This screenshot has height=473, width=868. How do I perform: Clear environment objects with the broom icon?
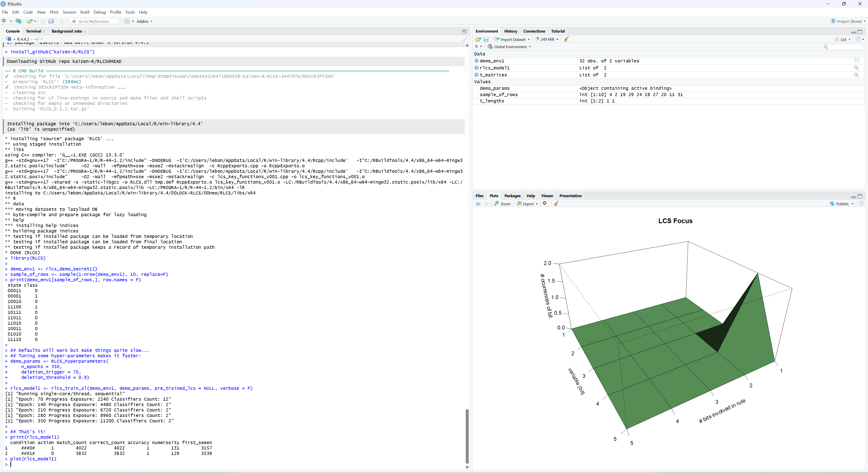566,39
